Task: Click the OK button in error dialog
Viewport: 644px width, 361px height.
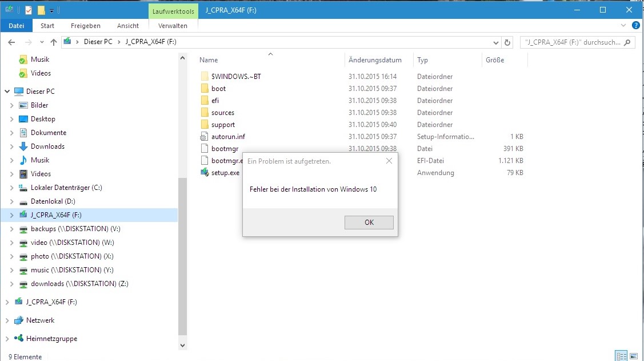Action: pos(369,223)
